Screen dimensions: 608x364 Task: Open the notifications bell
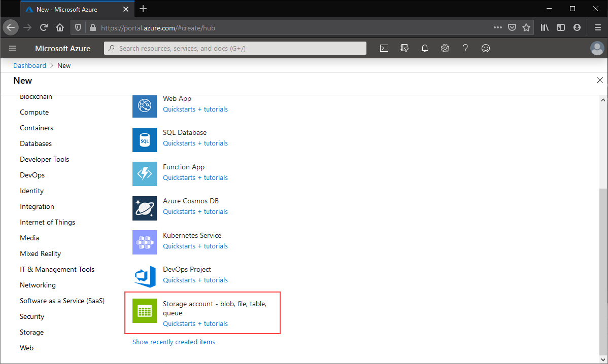[425, 48]
